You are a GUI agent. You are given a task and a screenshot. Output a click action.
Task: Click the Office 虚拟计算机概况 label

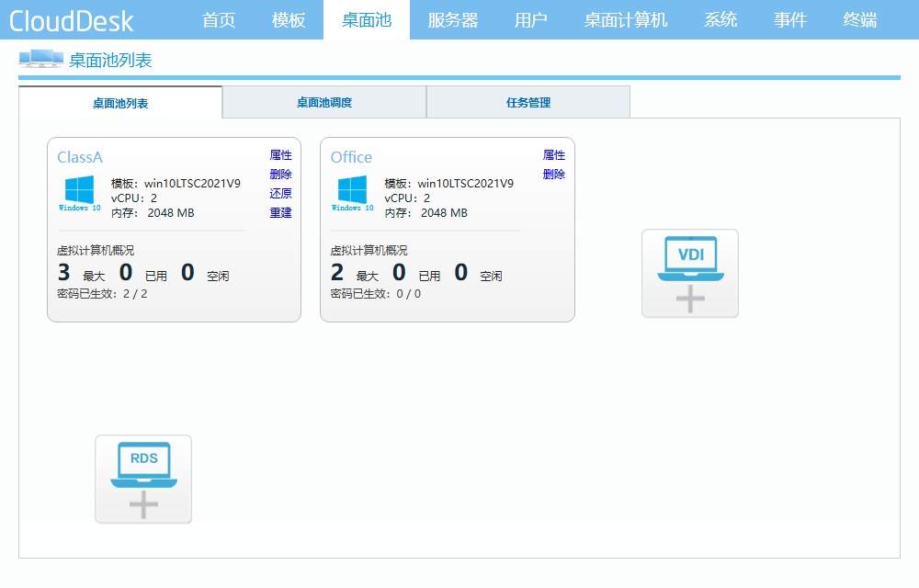pyautogui.click(x=369, y=250)
